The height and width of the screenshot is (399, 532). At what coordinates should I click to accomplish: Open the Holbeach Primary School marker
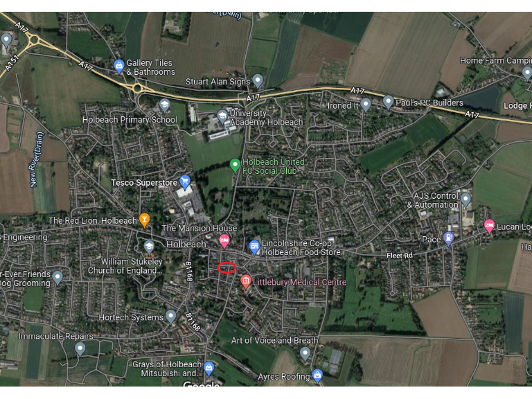point(165,105)
